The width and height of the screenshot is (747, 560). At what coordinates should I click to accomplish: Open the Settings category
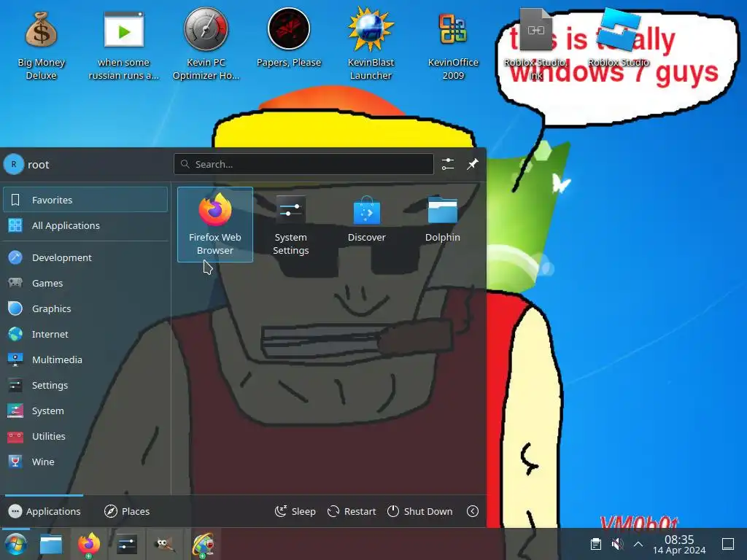[x=85, y=385]
